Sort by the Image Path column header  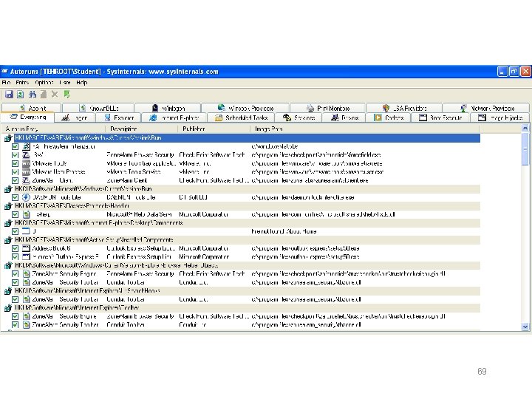[x=365, y=129]
